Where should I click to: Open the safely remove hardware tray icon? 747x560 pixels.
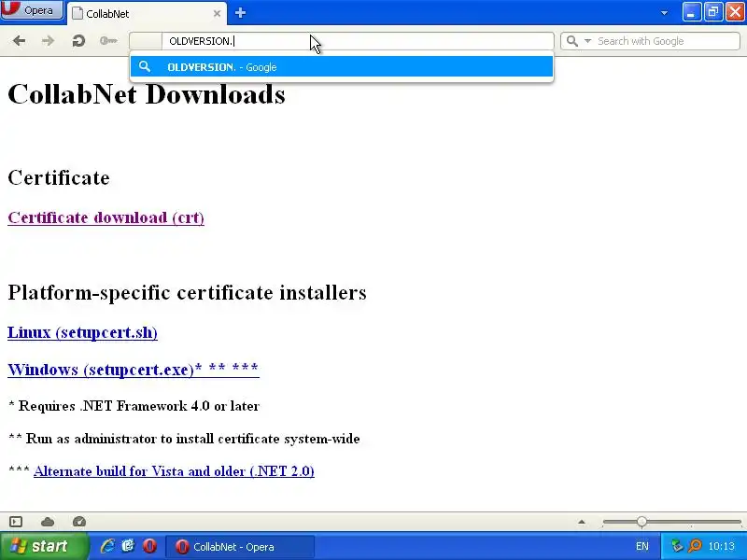click(676, 546)
